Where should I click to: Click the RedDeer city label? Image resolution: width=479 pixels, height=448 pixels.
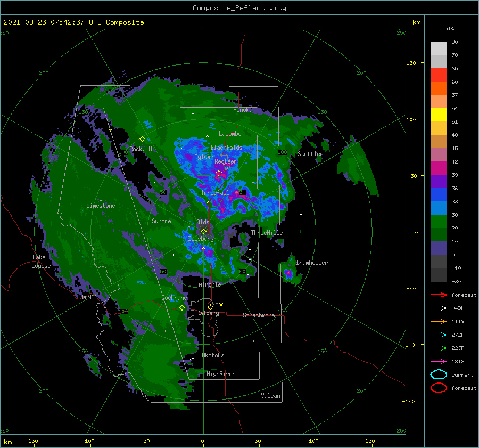pos(226,161)
